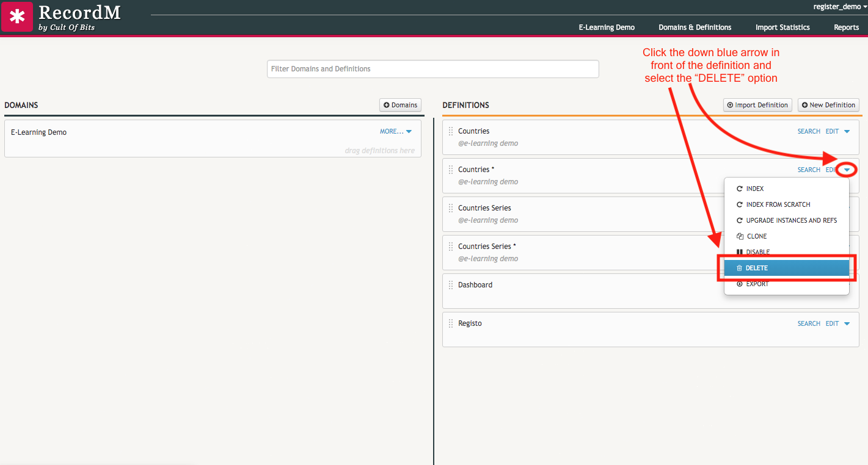Focus the Filter Domains and Definitions field
This screenshot has height=465, width=868.
[432, 69]
